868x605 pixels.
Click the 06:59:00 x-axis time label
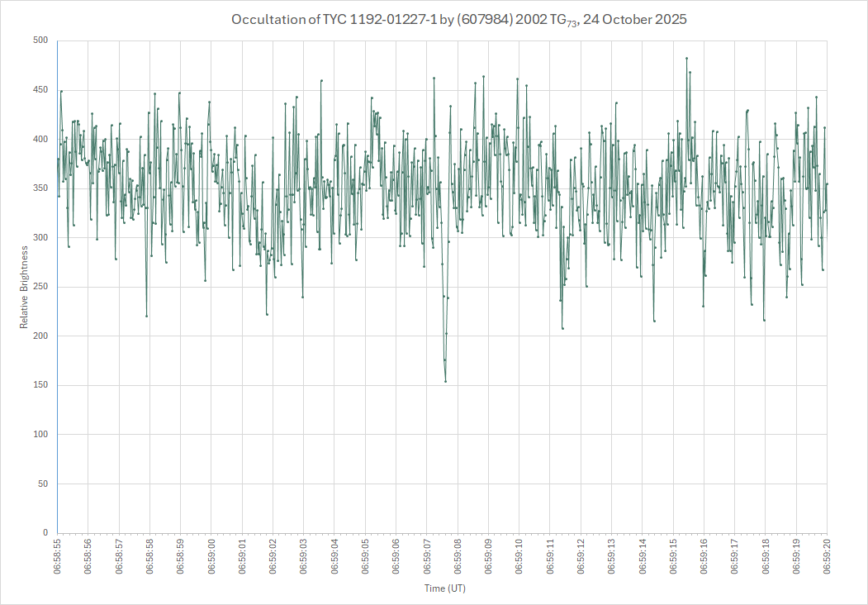click(x=211, y=557)
